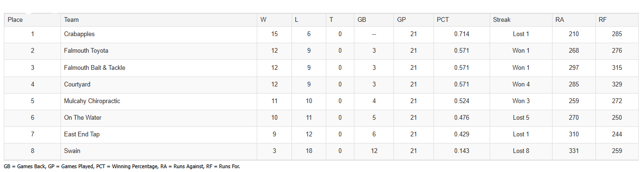Image resolution: width=644 pixels, height=172 pixels.
Task: Click the Place column header
Action: pyautogui.click(x=15, y=20)
